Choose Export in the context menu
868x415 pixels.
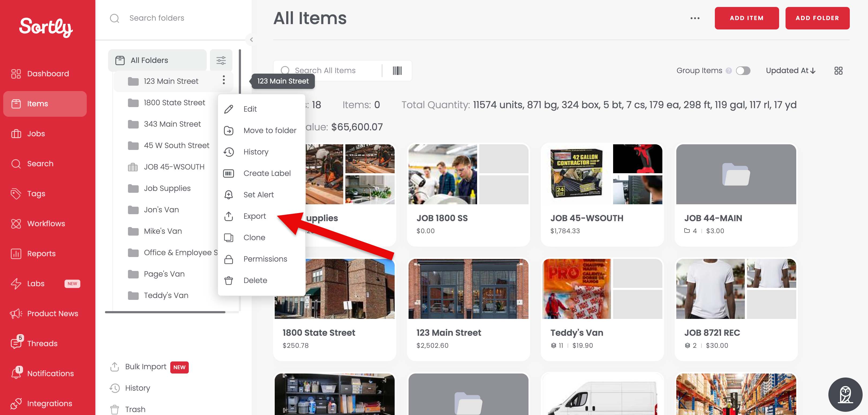[261, 216]
